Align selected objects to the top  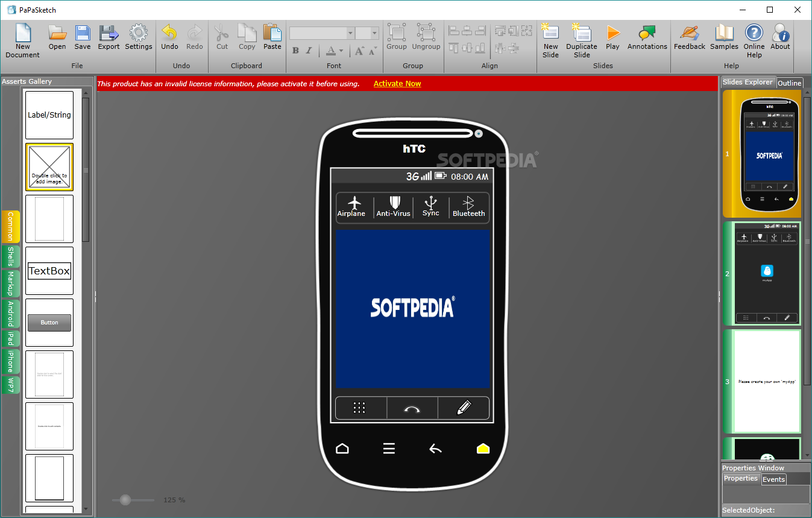tap(455, 48)
